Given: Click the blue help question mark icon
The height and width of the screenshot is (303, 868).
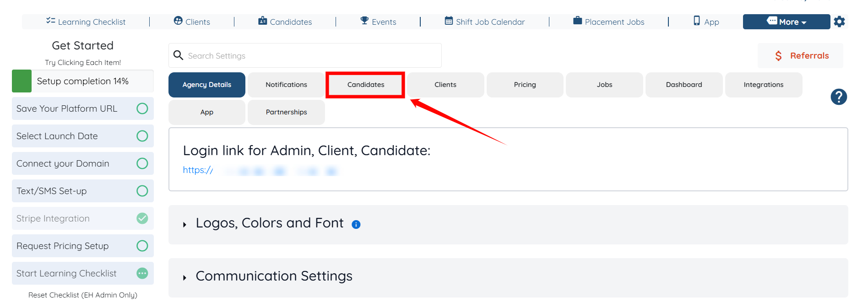Looking at the screenshot, I should [x=839, y=97].
